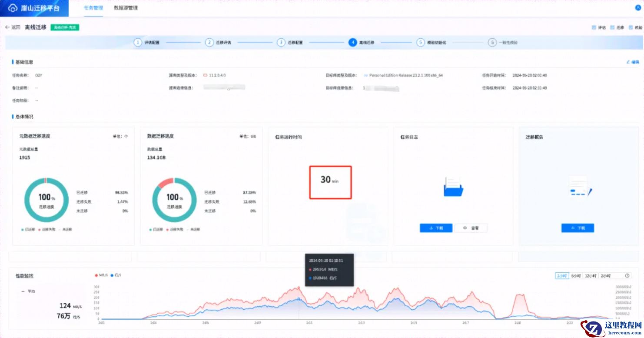The image size is (644, 338).
Task: Open the user avatar icon
Action: tap(638, 8)
